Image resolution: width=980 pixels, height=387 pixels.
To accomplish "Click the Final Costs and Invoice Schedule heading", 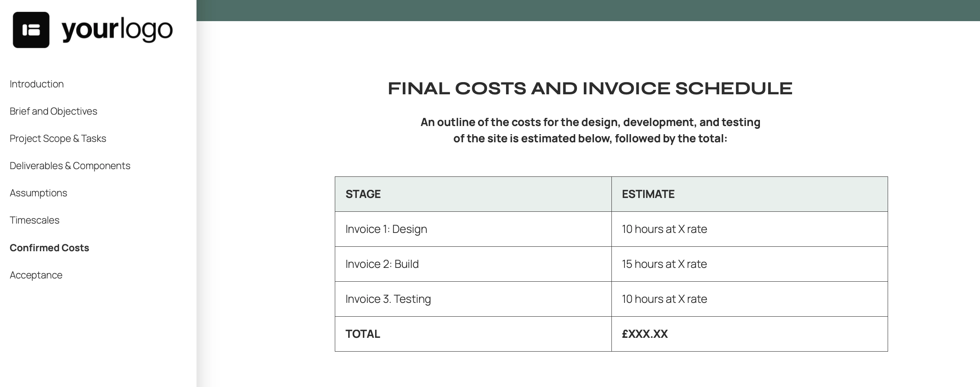I will point(590,88).
